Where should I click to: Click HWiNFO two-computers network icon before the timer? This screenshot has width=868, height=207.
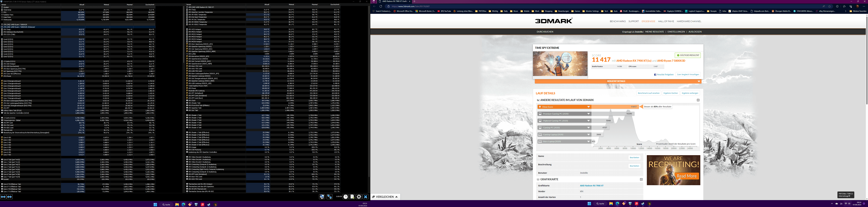click(330, 197)
